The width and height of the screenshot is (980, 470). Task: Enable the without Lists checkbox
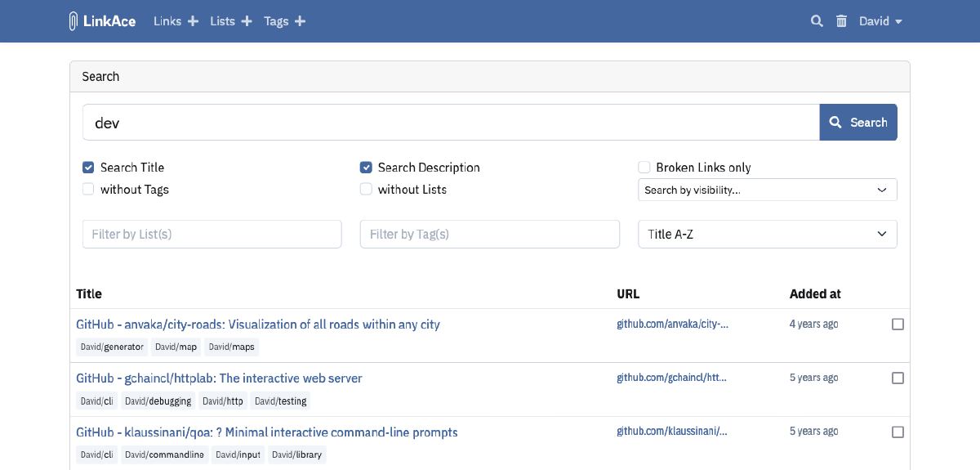tap(366, 190)
